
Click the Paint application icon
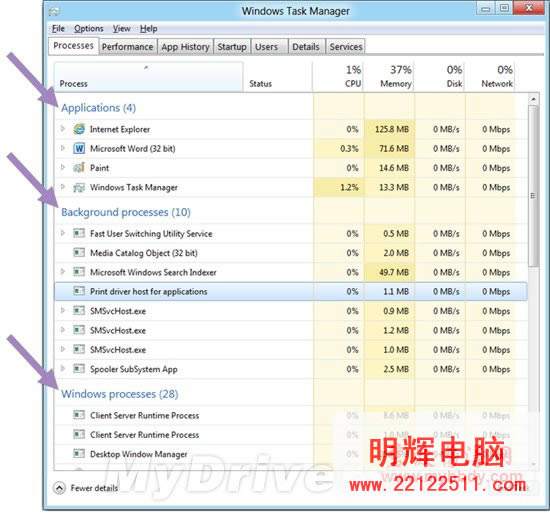79,168
